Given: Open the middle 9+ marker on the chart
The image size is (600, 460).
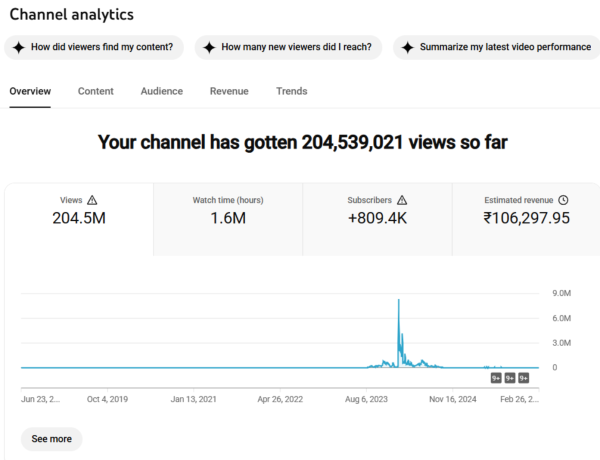Looking at the screenshot, I should pos(510,378).
